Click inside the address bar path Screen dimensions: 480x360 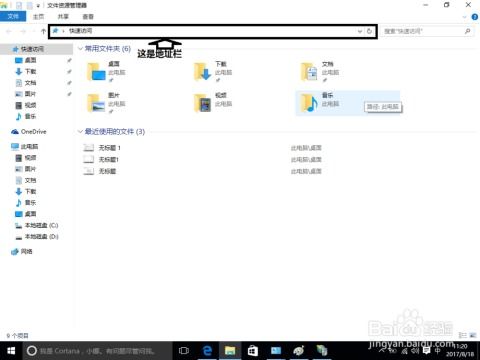click(203, 31)
